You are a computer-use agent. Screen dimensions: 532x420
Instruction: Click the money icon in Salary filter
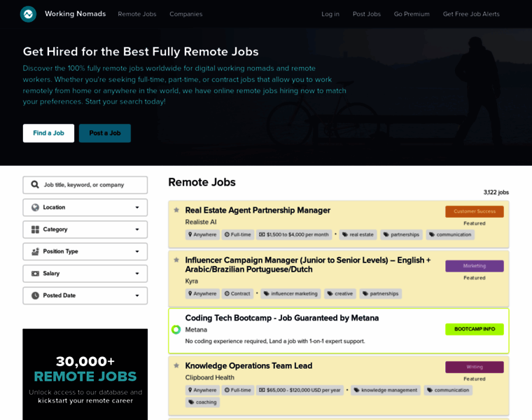coord(35,274)
